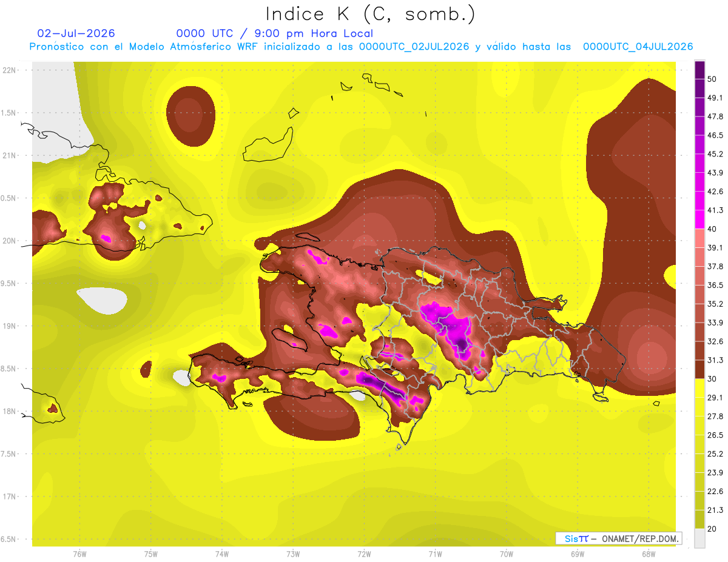Click the 70W longitude axis label
Image resolution: width=728 pixels, height=562 pixels.
click(507, 554)
